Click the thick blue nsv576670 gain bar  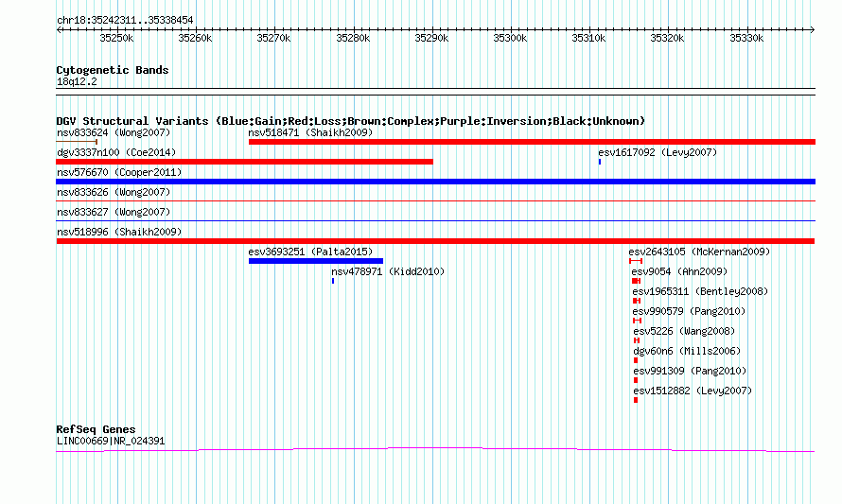pyautogui.click(x=435, y=182)
